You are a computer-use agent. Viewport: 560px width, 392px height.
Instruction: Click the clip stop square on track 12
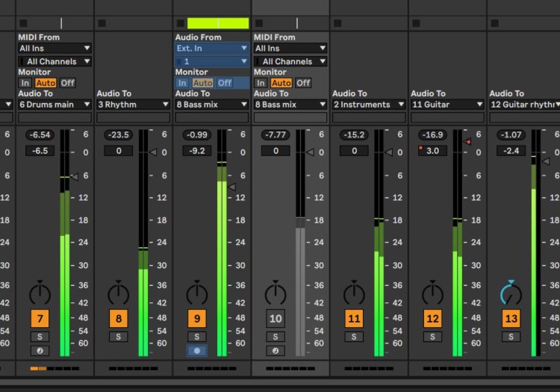416,23
